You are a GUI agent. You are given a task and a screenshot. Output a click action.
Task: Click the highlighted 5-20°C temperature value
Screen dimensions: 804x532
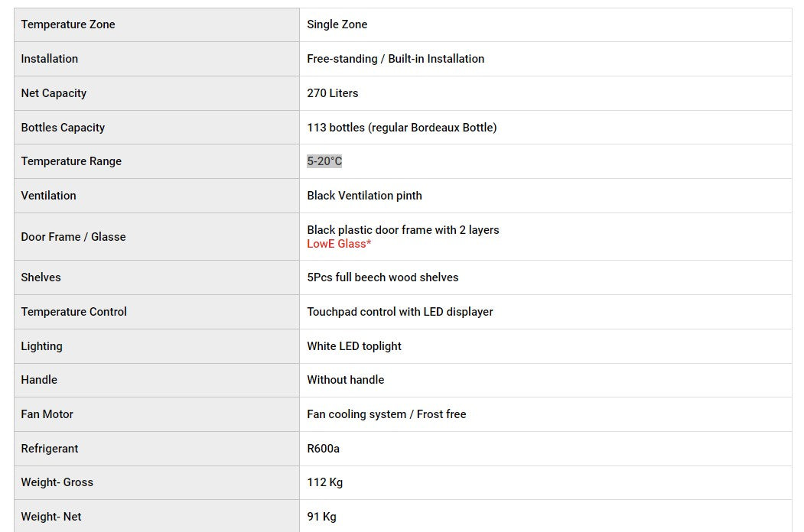[324, 161]
